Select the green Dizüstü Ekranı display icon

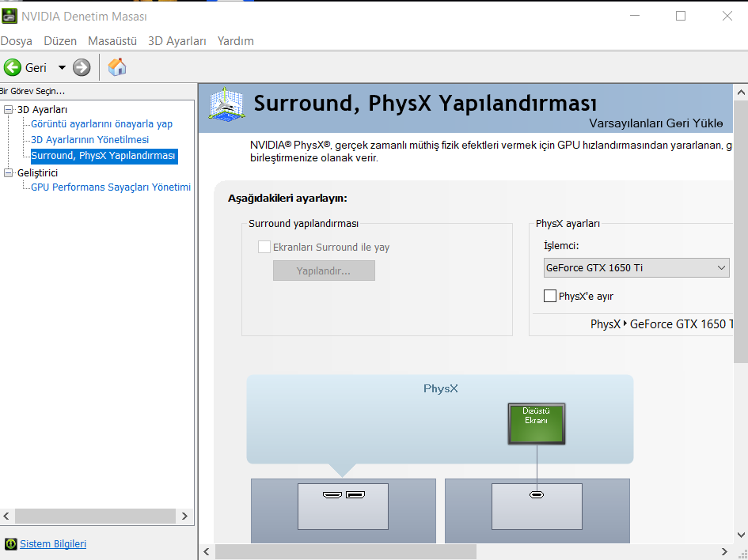pos(537,424)
